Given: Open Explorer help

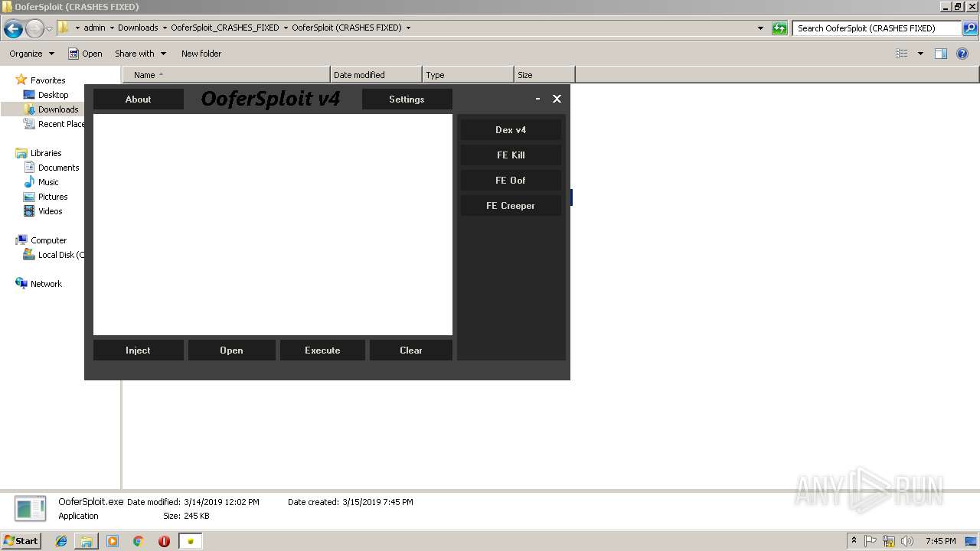Looking at the screenshot, I should (962, 54).
